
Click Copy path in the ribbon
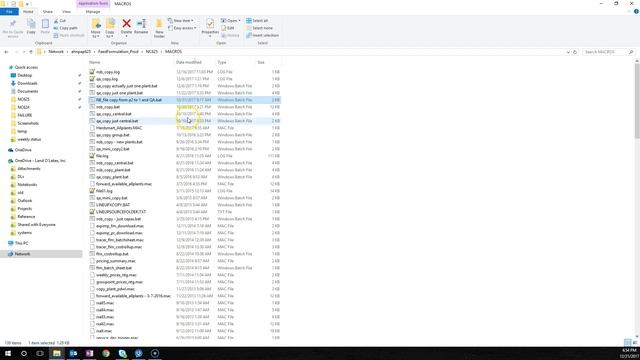click(x=66, y=28)
